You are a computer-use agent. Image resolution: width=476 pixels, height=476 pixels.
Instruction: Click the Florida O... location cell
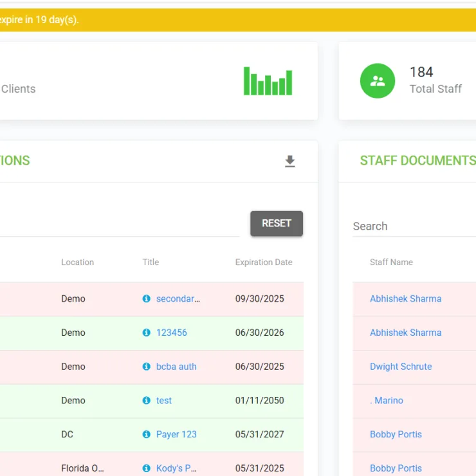click(x=82, y=468)
